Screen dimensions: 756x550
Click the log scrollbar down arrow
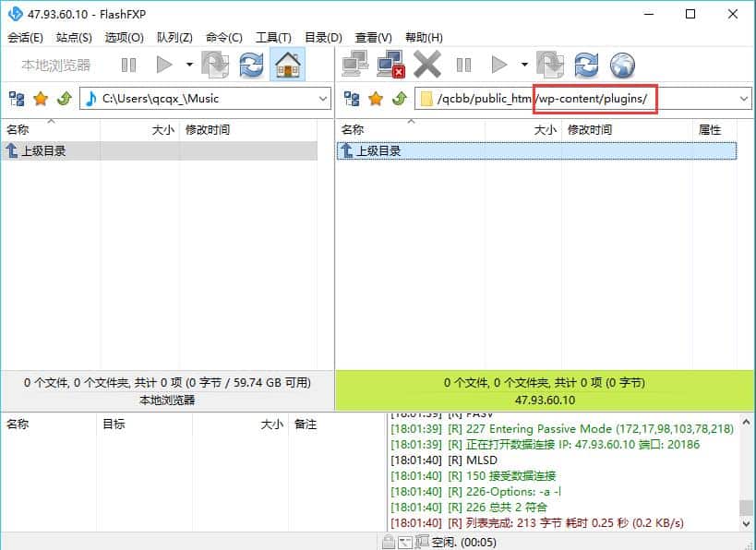[747, 523]
